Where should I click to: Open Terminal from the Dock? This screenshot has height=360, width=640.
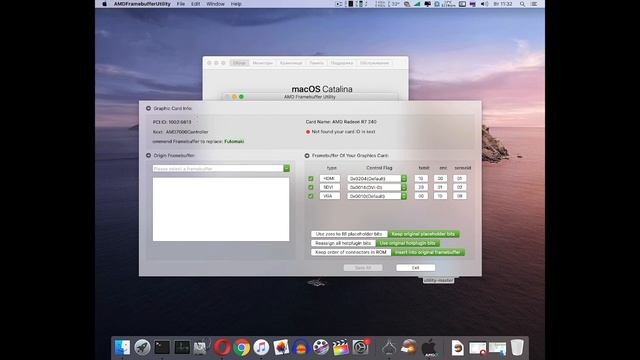pos(162,347)
